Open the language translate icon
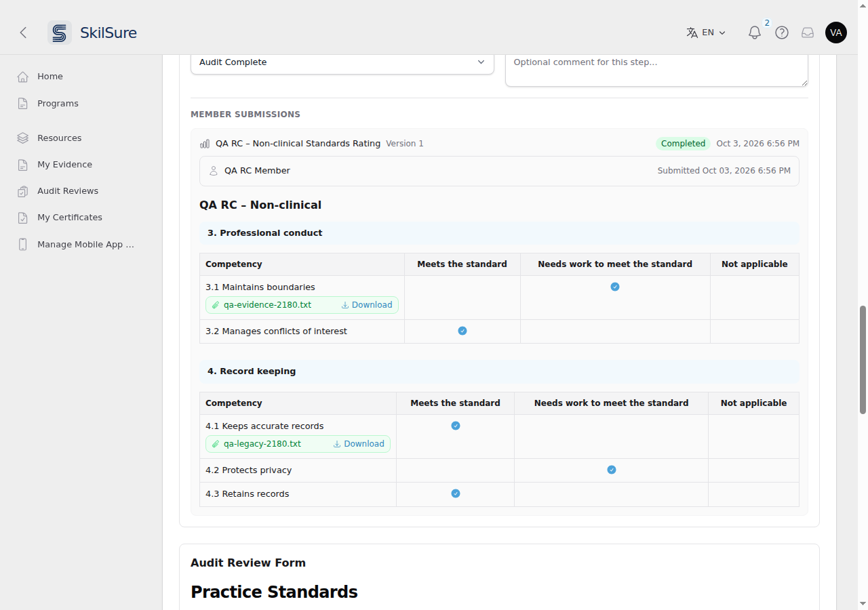868x610 pixels. pos(692,33)
